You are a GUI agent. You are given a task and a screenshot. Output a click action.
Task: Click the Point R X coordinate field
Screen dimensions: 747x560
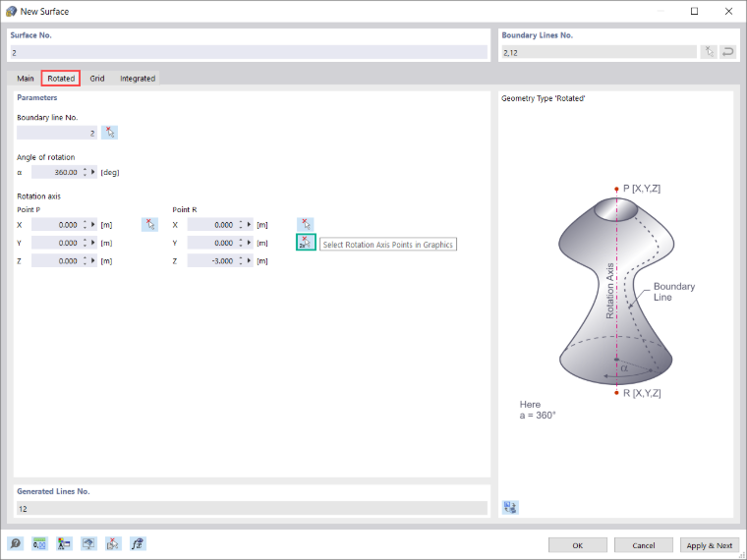pyautogui.click(x=212, y=225)
